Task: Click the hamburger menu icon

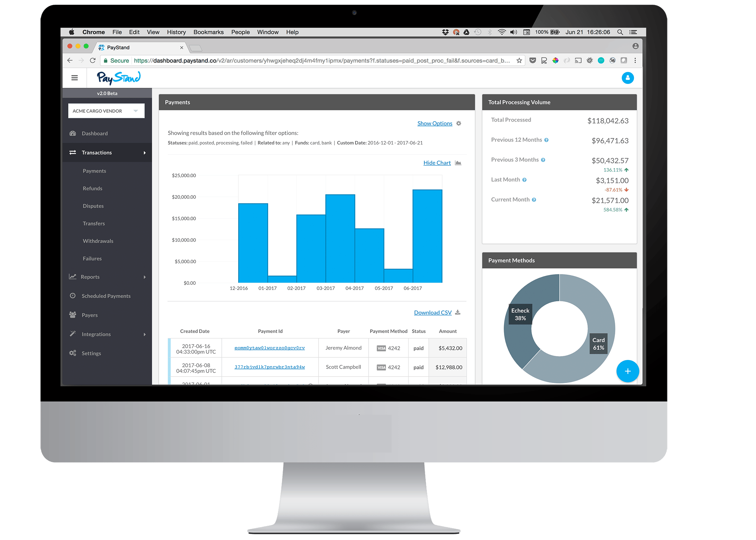Action: tap(75, 78)
